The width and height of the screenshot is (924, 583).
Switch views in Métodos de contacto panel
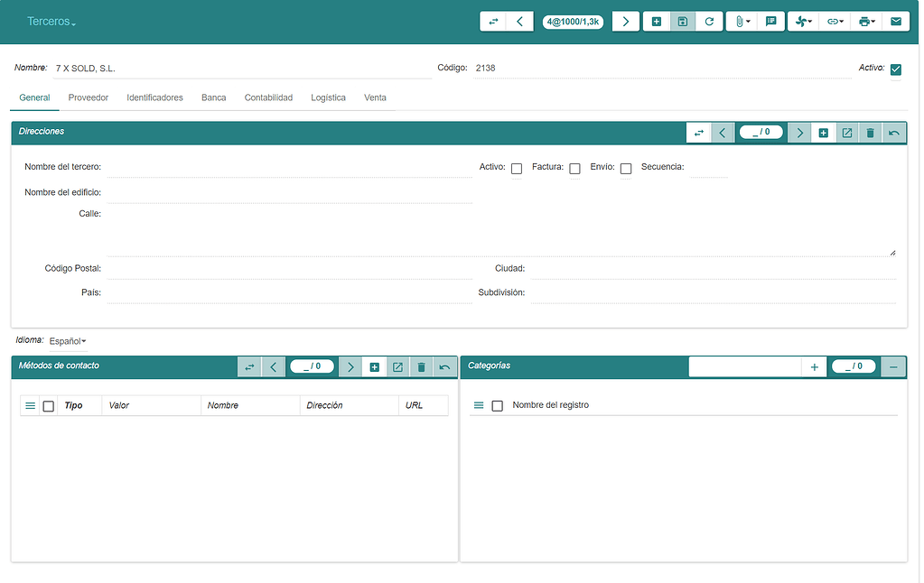pos(249,366)
